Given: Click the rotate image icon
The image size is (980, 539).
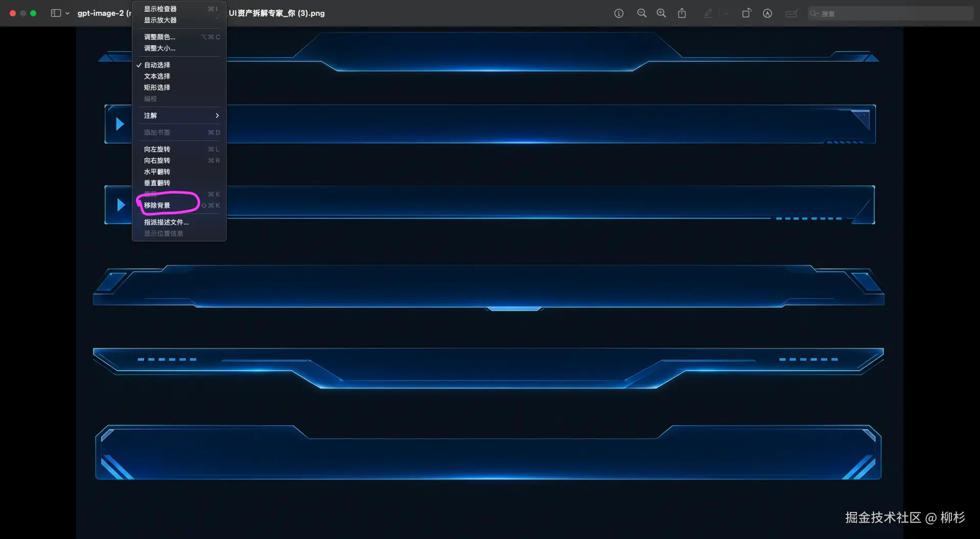Looking at the screenshot, I should coord(746,13).
